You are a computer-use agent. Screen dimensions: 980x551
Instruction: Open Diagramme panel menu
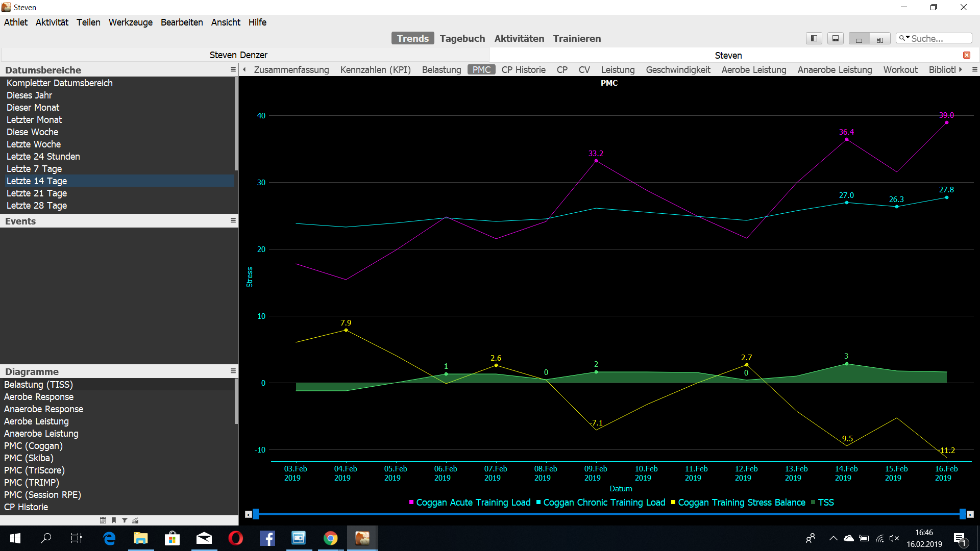[233, 371]
